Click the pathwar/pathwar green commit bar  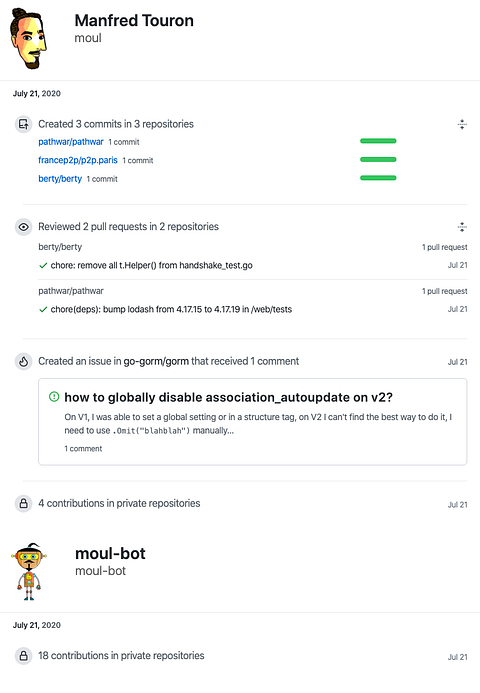[378, 141]
